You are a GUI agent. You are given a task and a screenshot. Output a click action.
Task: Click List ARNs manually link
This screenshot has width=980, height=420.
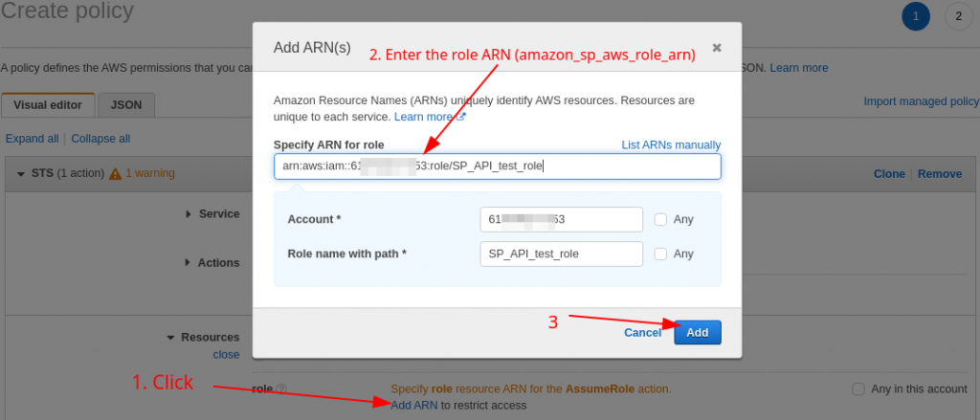(671, 145)
